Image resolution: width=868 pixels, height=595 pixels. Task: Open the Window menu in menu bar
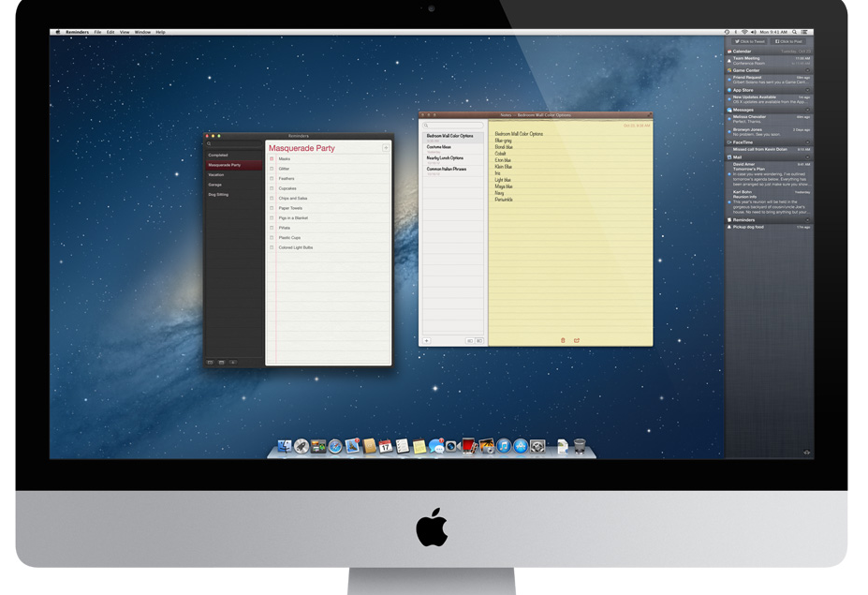point(142,32)
